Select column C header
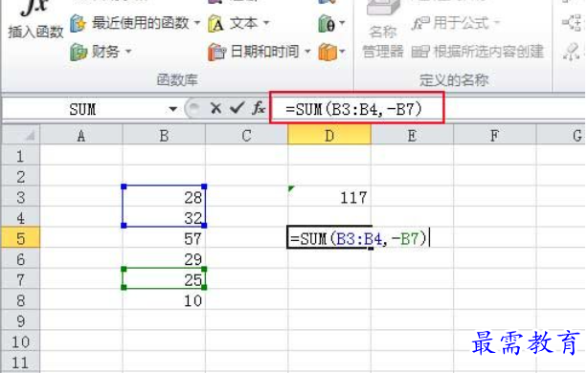 tap(246, 135)
